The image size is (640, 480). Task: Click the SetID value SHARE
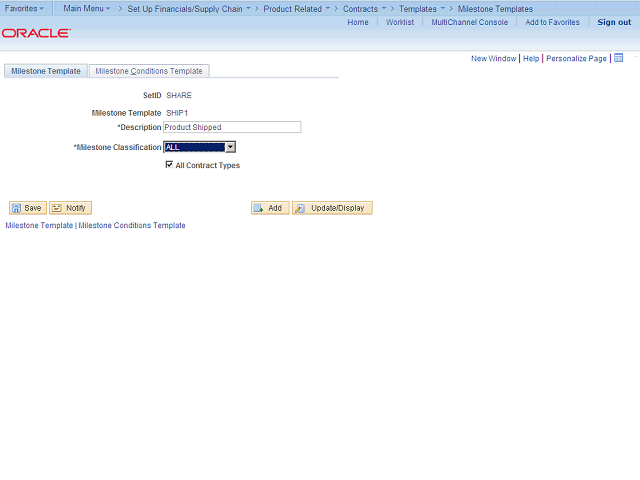pos(179,95)
